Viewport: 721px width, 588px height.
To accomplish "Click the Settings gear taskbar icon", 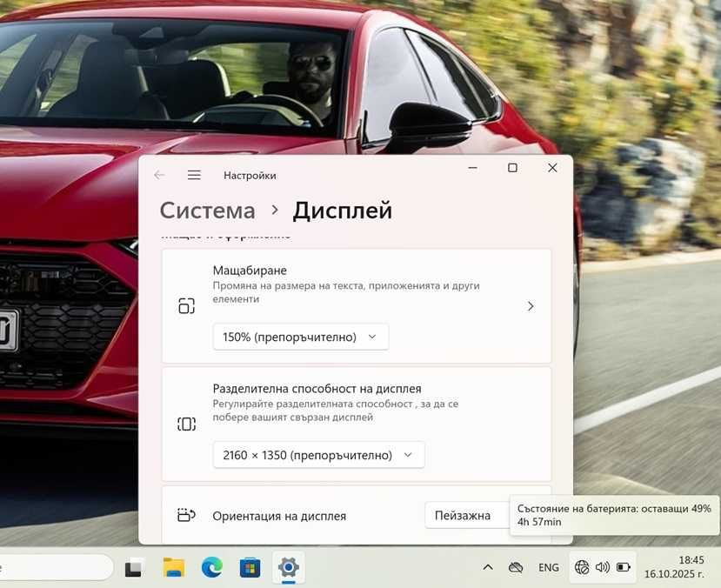I will pyautogui.click(x=288, y=568).
